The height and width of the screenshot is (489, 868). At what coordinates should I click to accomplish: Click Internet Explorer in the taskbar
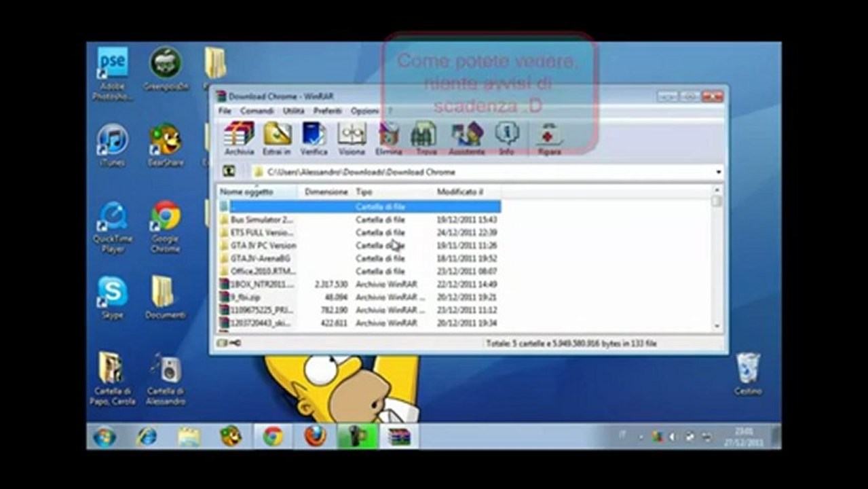point(147,437)
